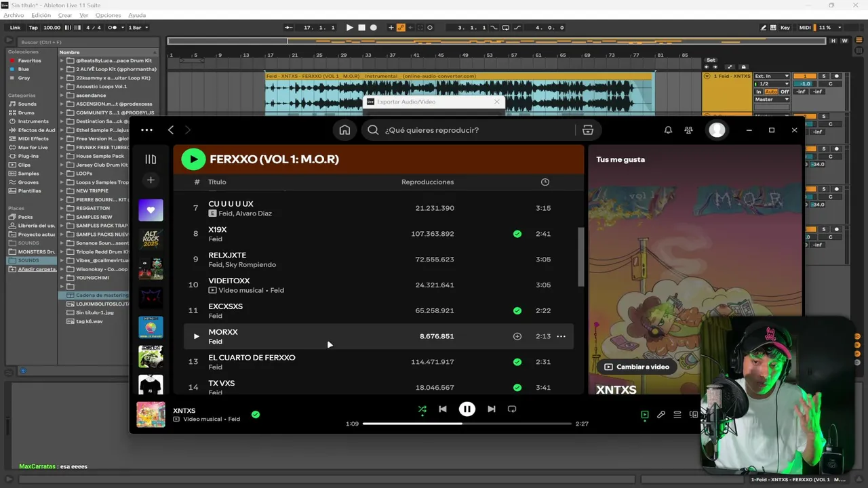This screenshot has width=868, height=488.
Task: Open Archivo menu in Ableton
Action: (14, 15)
